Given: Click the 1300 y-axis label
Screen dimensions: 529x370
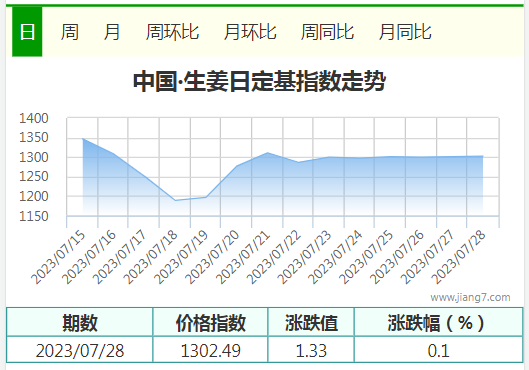Looking at the screenshot, I should [34, 157].
